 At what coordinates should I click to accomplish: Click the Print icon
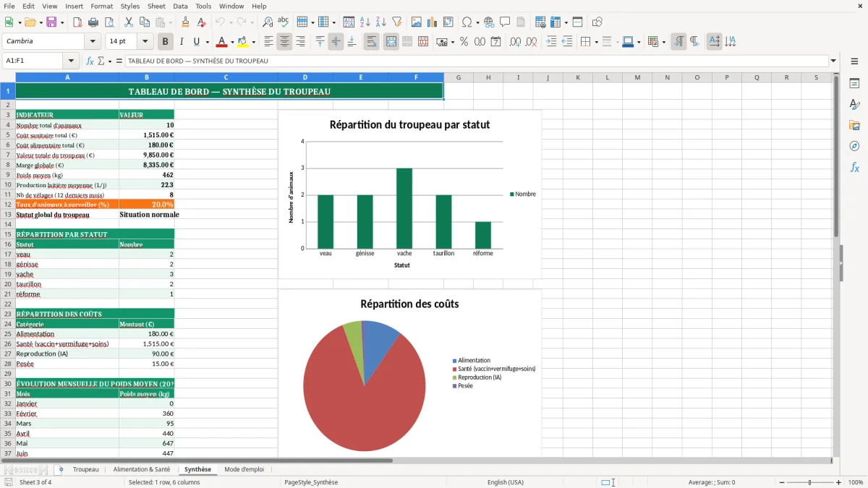(93, 22)
